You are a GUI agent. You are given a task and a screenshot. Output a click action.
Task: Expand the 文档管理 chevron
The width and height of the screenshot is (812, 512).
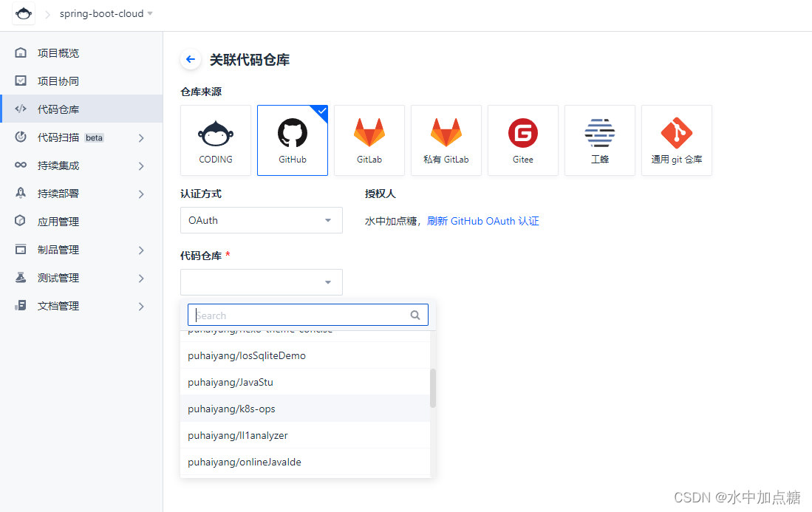coord(141,307)
